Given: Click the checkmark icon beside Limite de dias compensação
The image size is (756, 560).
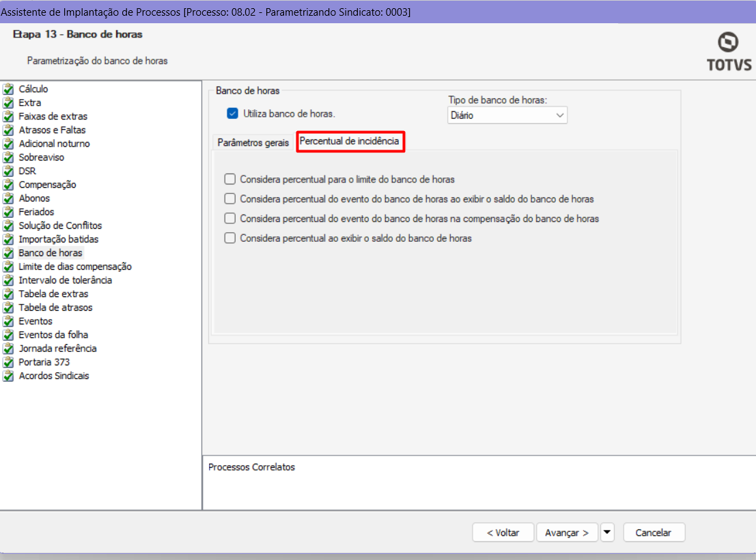Looking at the screenshot, I should (8, 267).
